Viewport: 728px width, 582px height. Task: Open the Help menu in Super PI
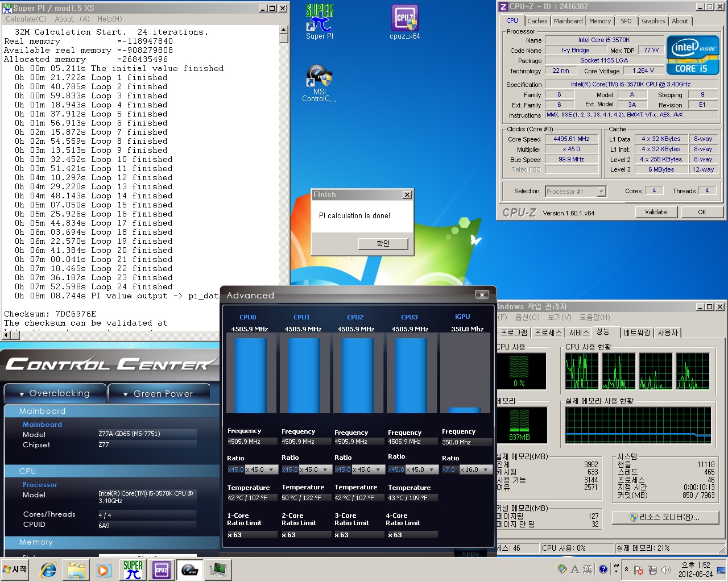point(110,19)
